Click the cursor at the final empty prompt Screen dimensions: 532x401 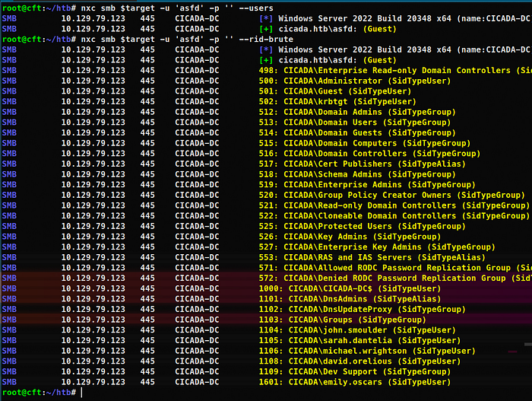tap(82, 393)
